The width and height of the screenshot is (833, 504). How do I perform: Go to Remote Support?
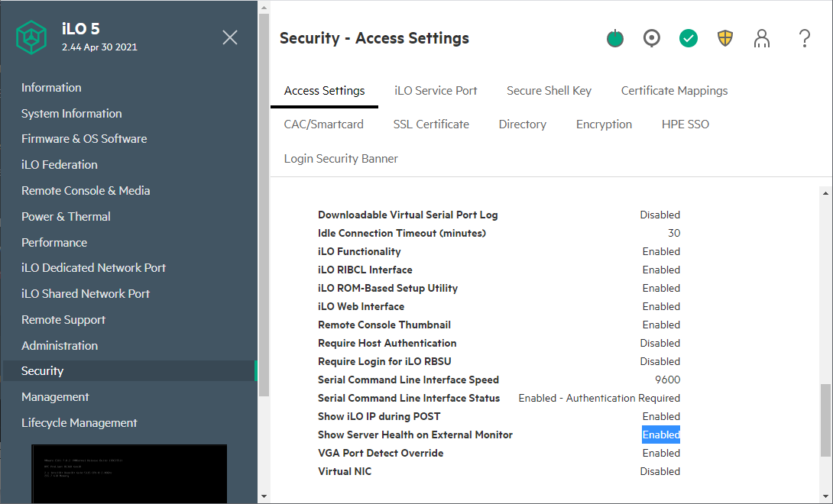pyautogui.click(x=63, y=320)
